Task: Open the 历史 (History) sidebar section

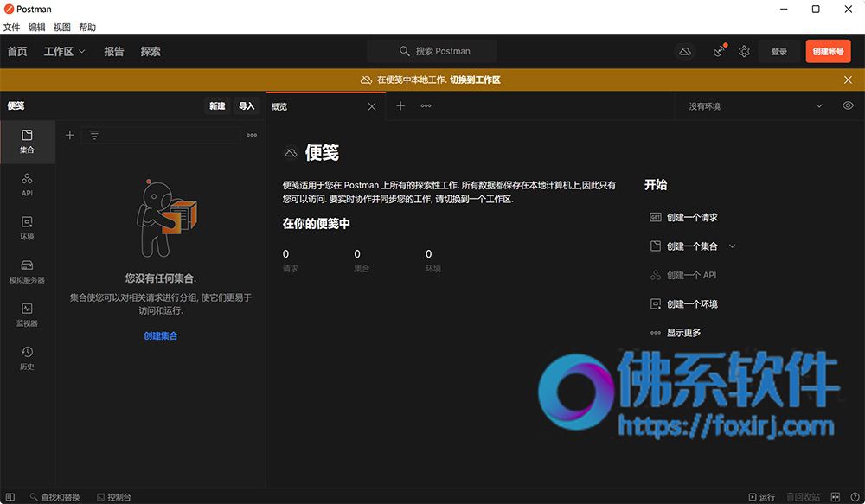Action: point(27,359)
